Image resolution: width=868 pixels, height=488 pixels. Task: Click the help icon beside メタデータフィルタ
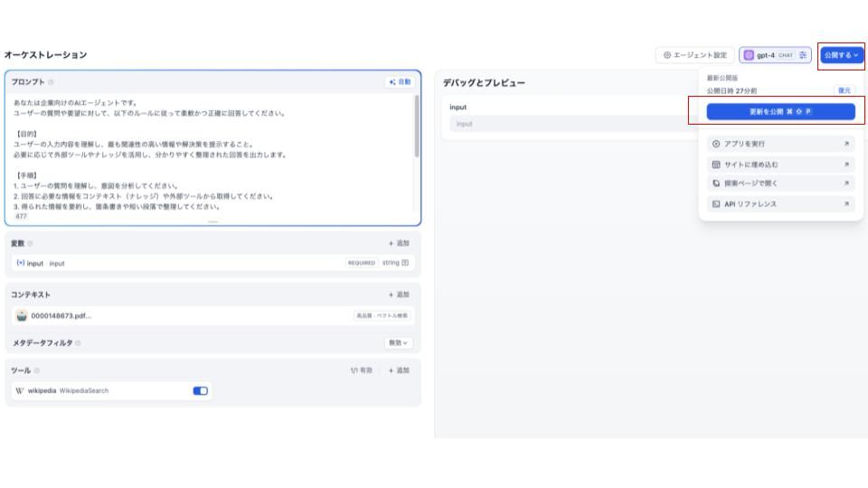pos(79,343)
